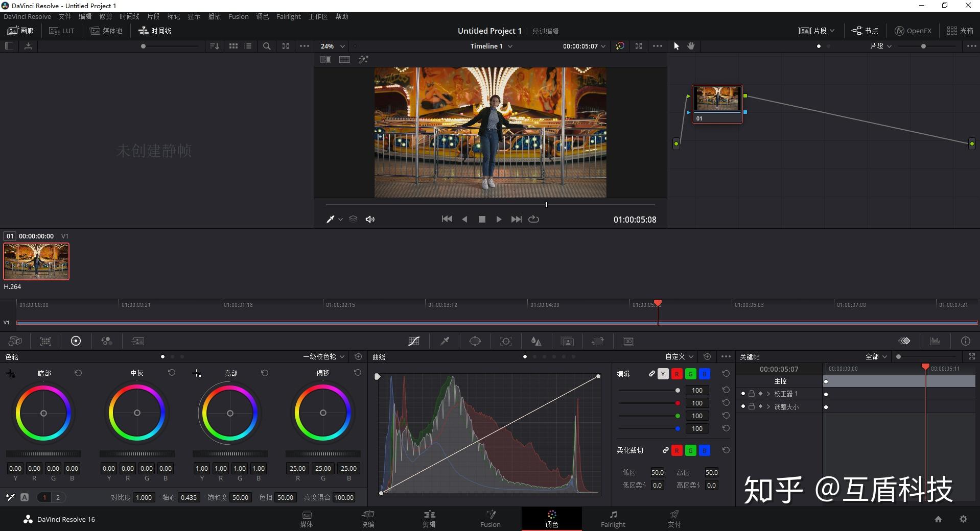Open the Motion Effects palette icon
The height and width of the screenshot is (531, 980).
pos(137,341)
